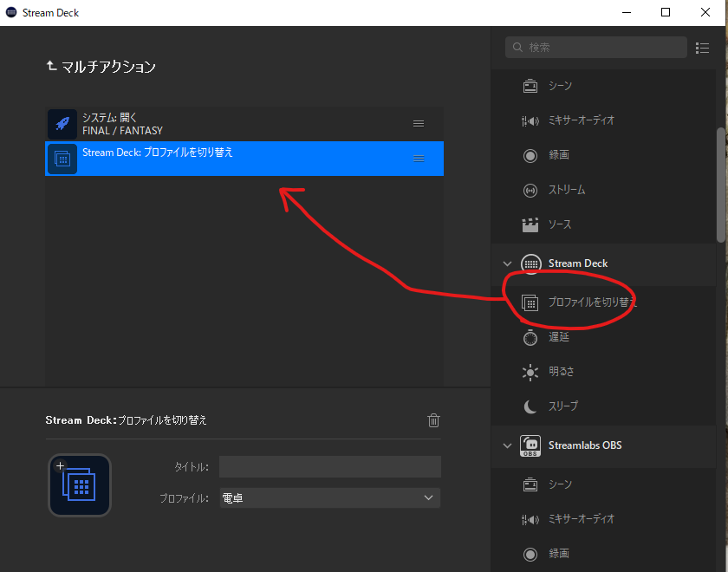
Task: Open the プロファイル dropdown showing 電卓
Action: [x=329, y=498]
